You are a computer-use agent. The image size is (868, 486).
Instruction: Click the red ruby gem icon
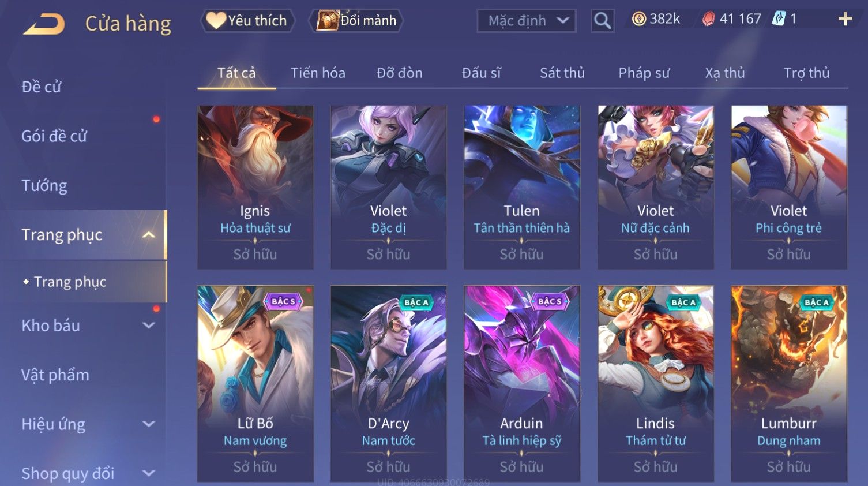click(708, 19)
